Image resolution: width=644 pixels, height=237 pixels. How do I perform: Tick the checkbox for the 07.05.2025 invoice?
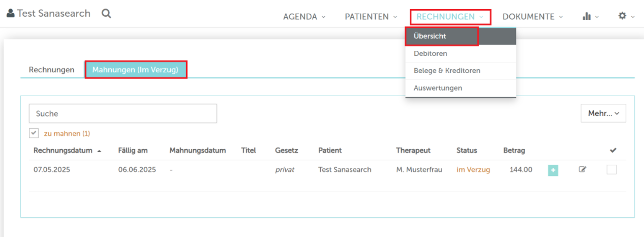coord(611,170)
